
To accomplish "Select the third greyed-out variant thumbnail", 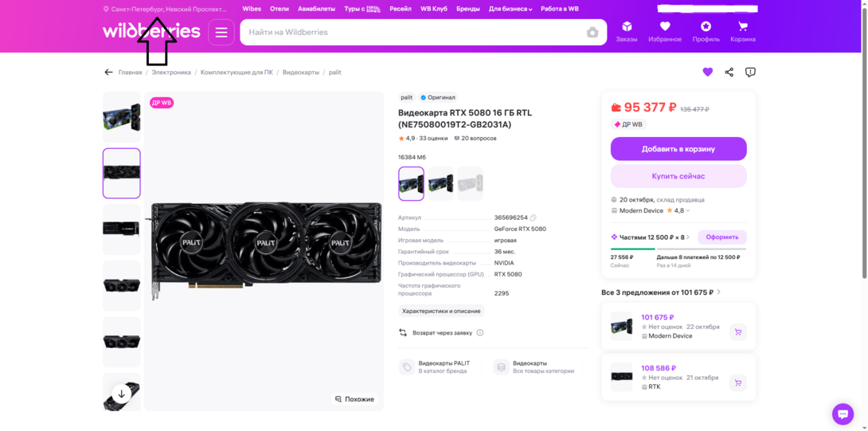I will (x=470, y=183).
